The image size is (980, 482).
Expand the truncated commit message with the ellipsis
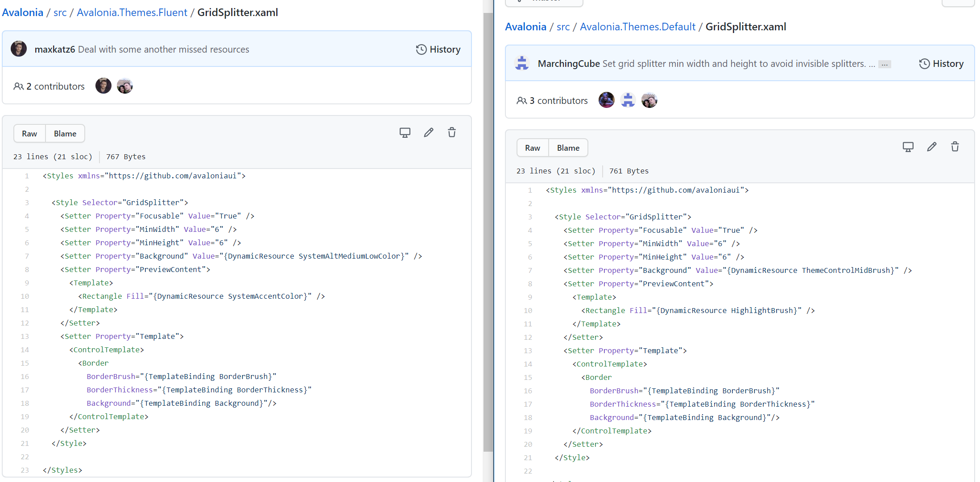point(885,64)
